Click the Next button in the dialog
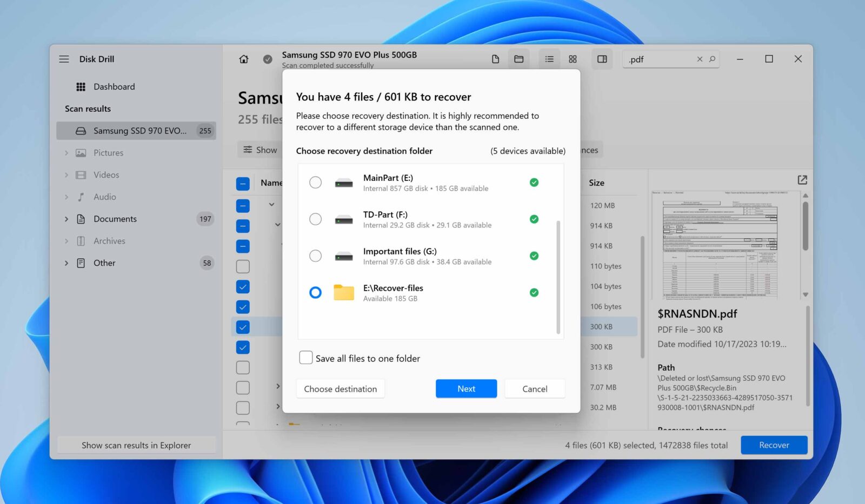This screenshot has width=865, height=504. click(466, 388)
